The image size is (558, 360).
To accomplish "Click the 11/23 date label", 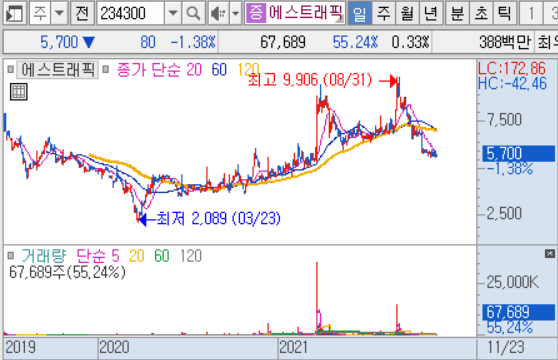I will [506, 347].
